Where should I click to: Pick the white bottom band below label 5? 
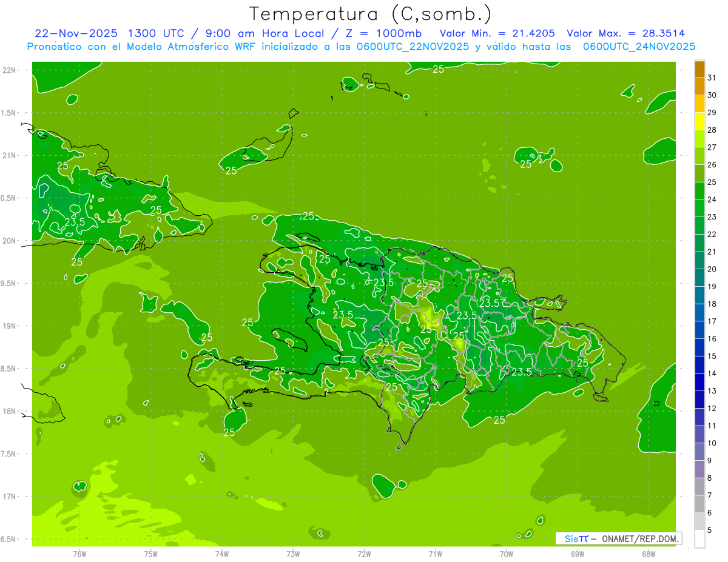coord(699,539)
